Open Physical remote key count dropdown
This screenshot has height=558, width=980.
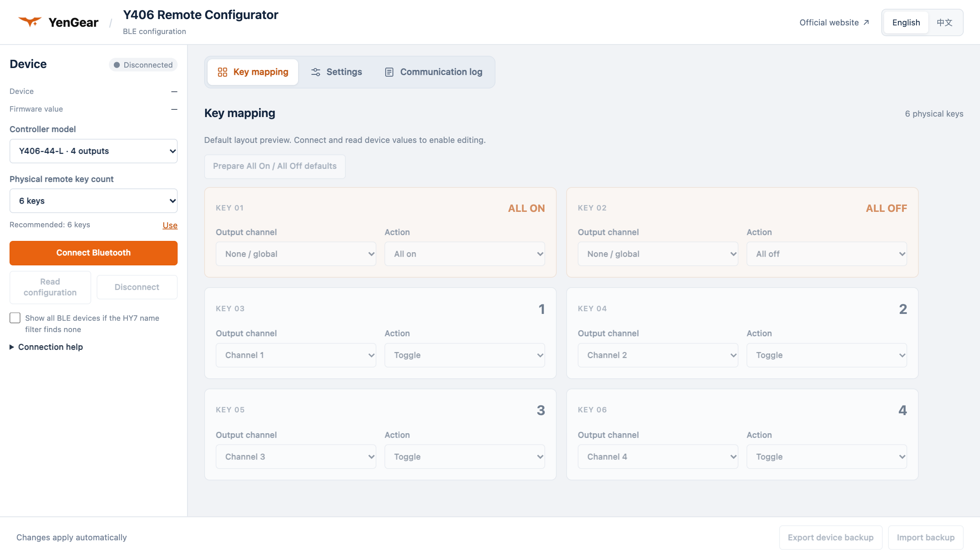click(x=93, y=201)
